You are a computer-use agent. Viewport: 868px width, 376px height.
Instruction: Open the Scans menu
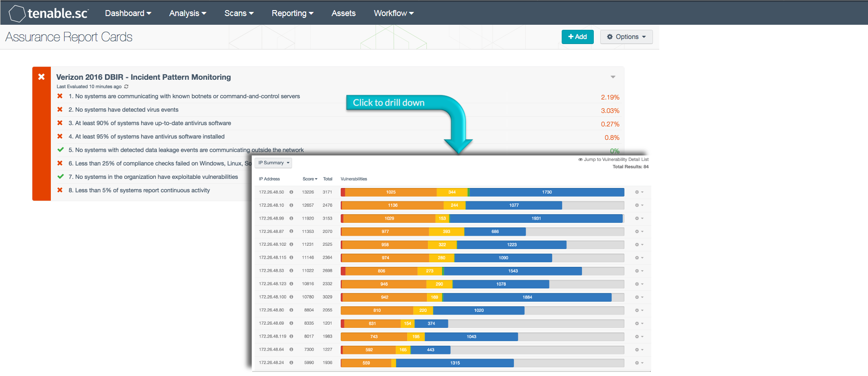pos(239,13)
